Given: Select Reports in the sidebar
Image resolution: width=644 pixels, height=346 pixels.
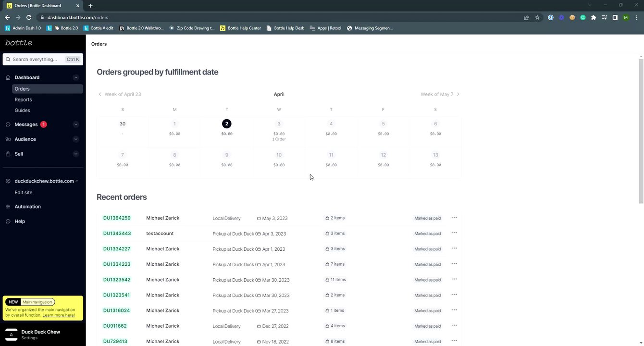Looking at the screenshot, I should pyautogui.click(x=23, y=99).
